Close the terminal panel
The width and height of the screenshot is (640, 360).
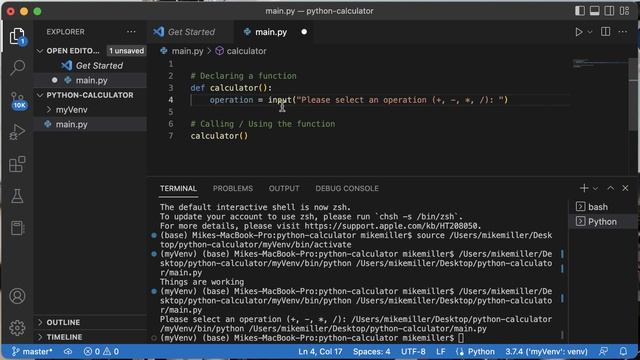pyautogui.click(x=625, y=188)
